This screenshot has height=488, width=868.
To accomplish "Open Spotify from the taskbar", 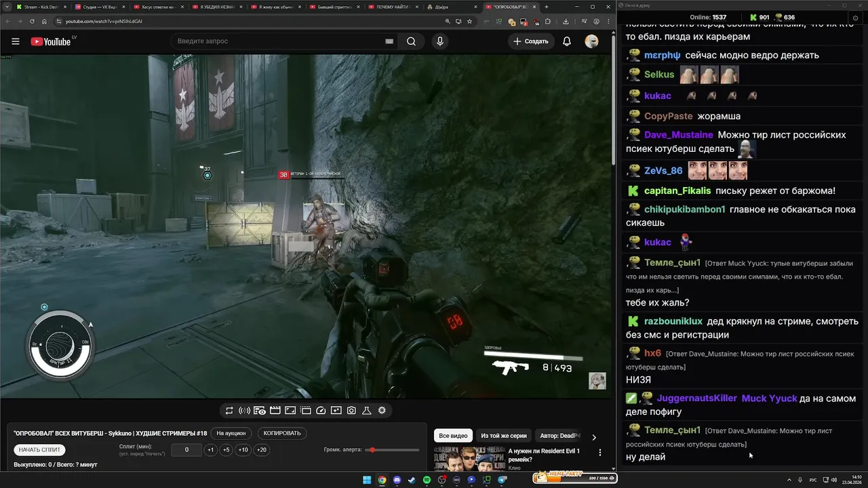I will pos(427,480).
